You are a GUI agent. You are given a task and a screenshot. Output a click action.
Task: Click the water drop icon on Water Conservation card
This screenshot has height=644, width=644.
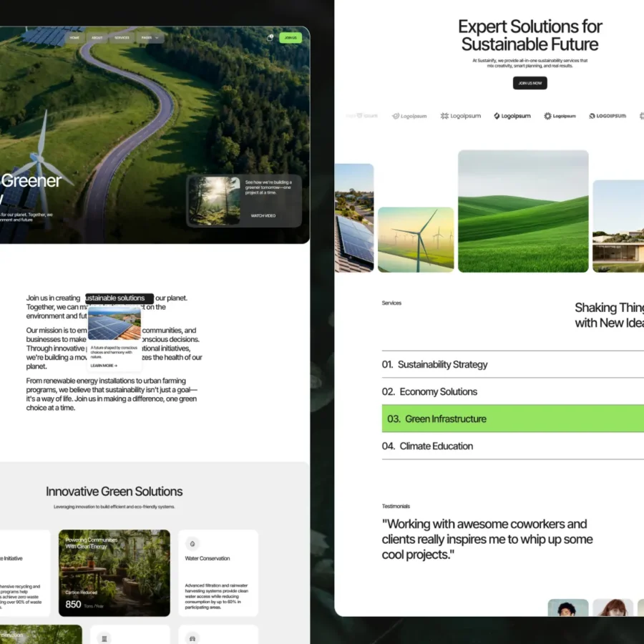(x=192, y=544)
